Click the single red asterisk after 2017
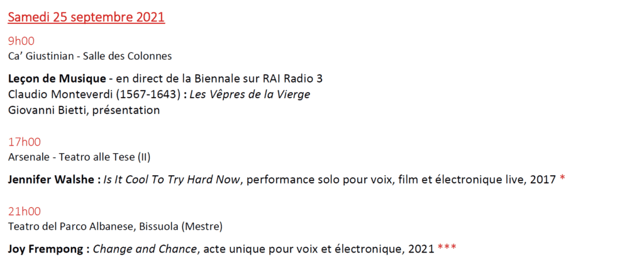The image size is (644, 264). tap(562, 180)
